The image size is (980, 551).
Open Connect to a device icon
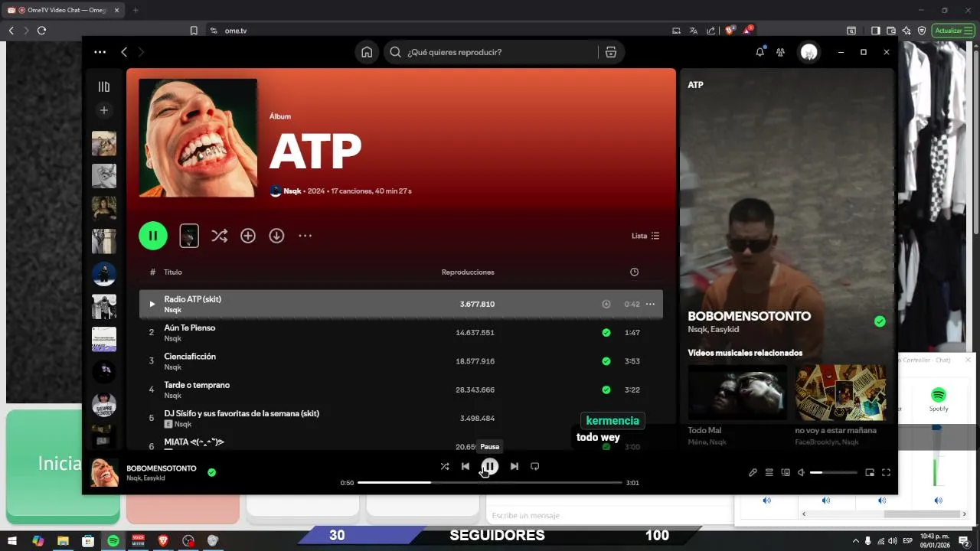(786, 473)
